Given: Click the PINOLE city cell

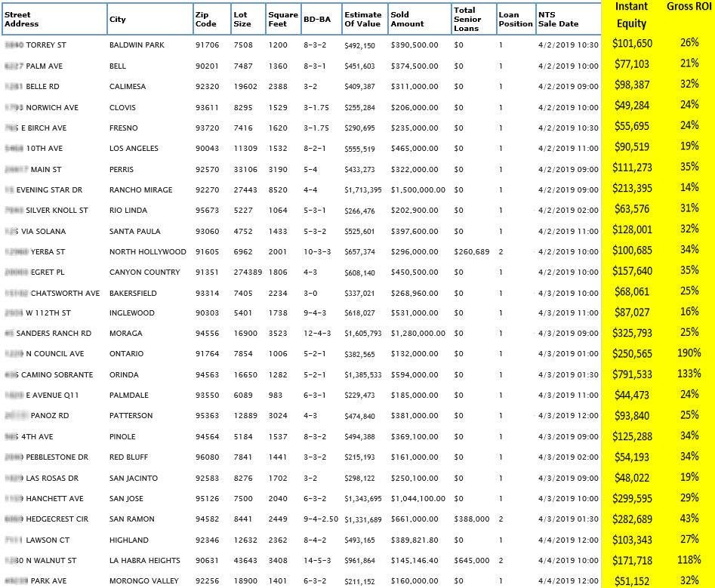Looking at the screenshot, I should click(x=122, y=437).
